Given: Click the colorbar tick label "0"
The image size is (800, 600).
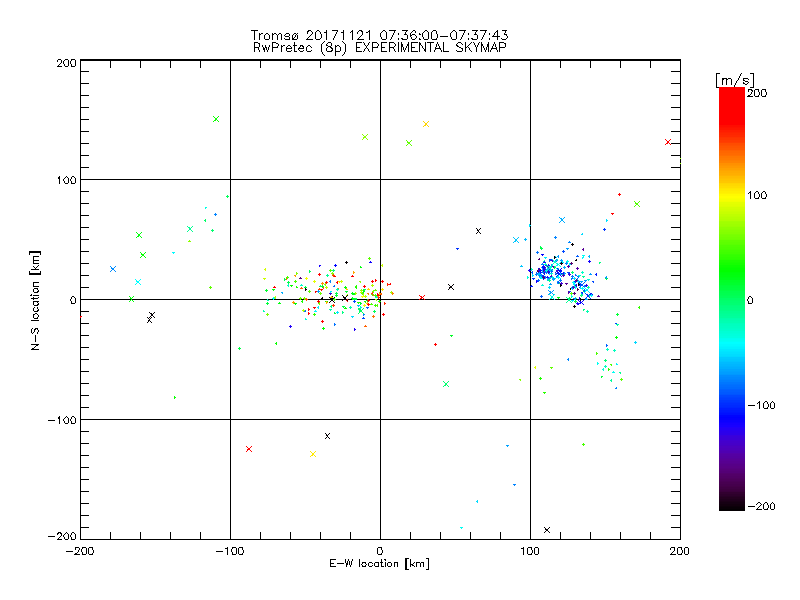Looking at the screenshot, I should pos(750,300).
